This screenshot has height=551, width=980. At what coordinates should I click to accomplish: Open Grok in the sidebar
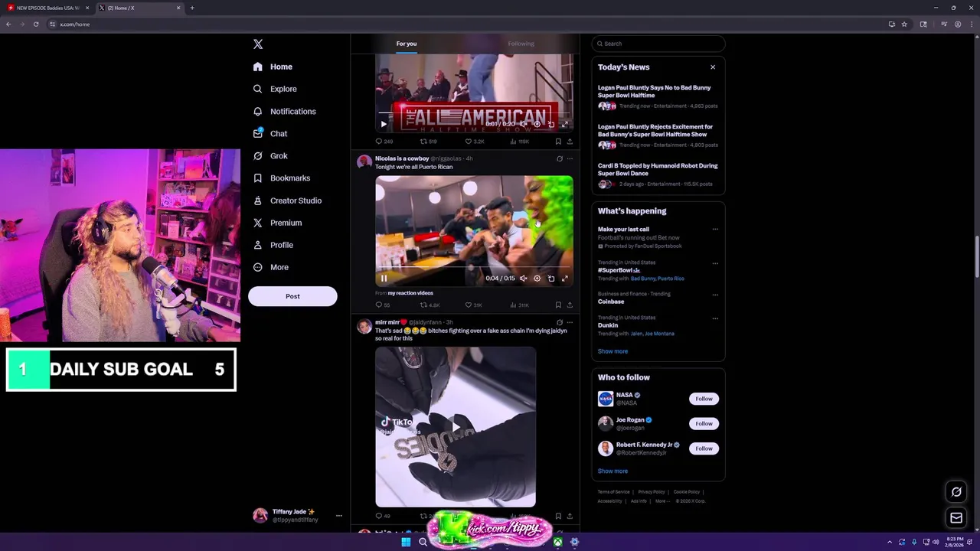click(x=270, y=155)
